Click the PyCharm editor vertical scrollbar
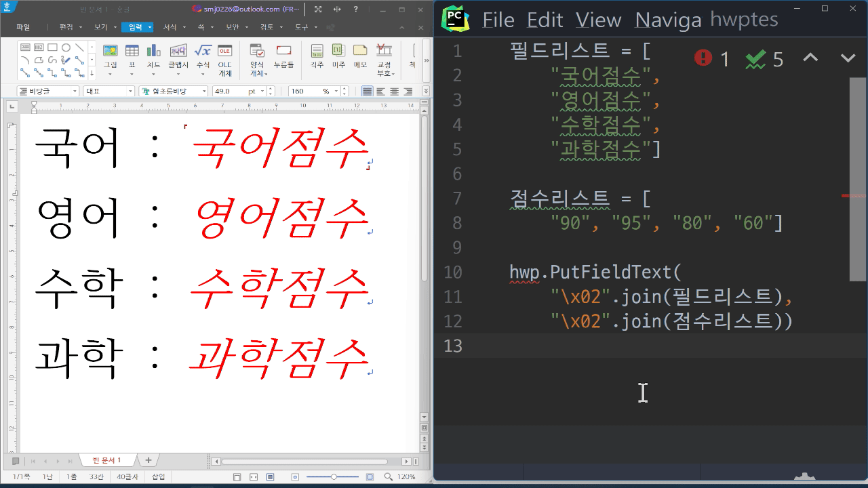 coord(857,179)
